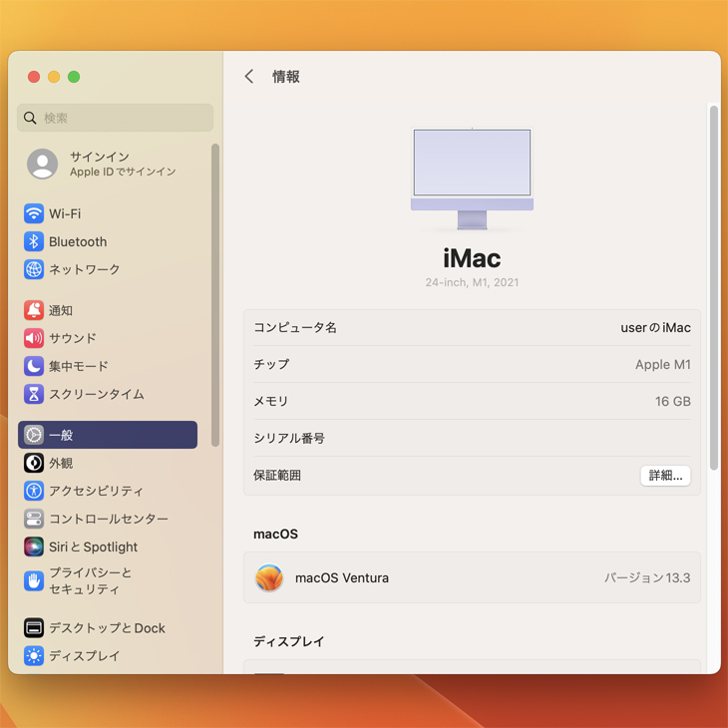The image size is (728, 728).
Task: Click the computer name userの iMac
Action: pos(655,327)
